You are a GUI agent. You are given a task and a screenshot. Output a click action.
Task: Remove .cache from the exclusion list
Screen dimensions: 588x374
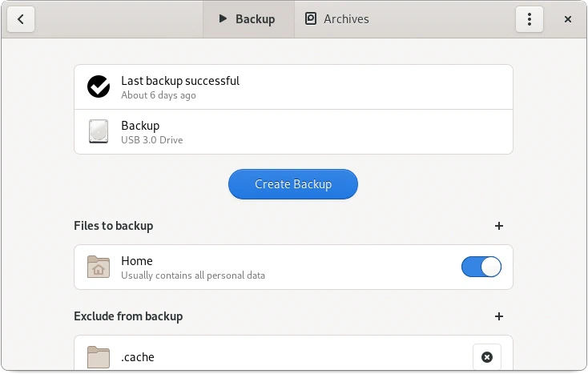486,357
